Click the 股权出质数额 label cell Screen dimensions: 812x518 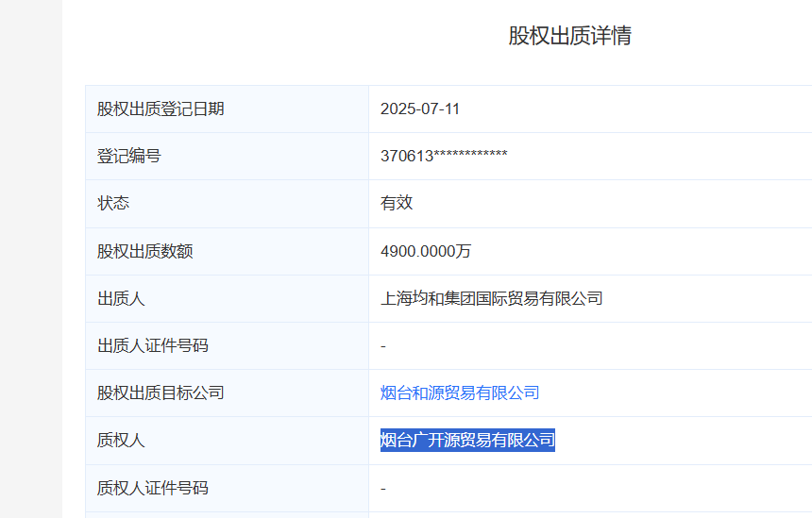[227, 251]
